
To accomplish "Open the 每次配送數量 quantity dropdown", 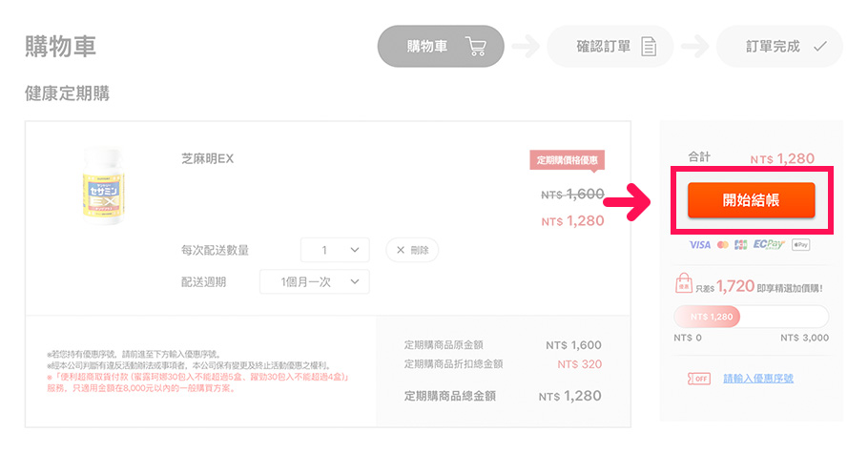I will (x=335, y=250).
